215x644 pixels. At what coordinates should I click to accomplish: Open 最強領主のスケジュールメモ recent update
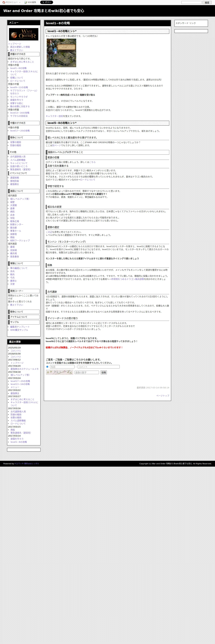point(24,369)
